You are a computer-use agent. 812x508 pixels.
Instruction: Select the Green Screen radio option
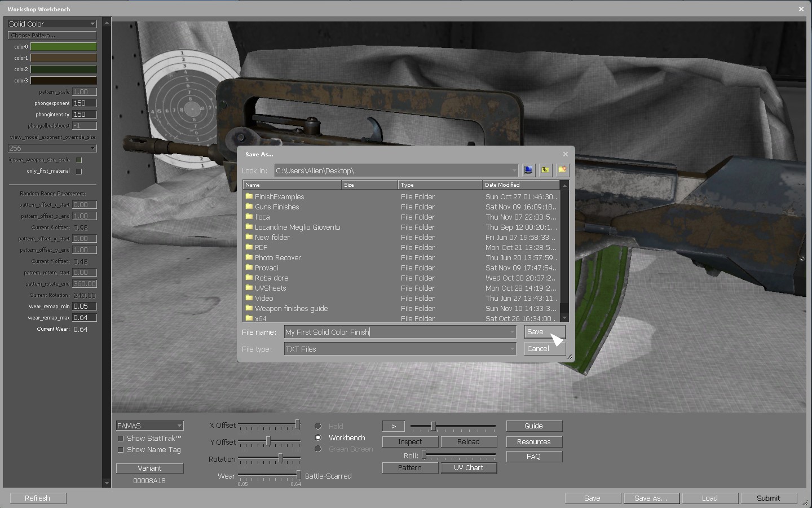[x=318, y=449]
